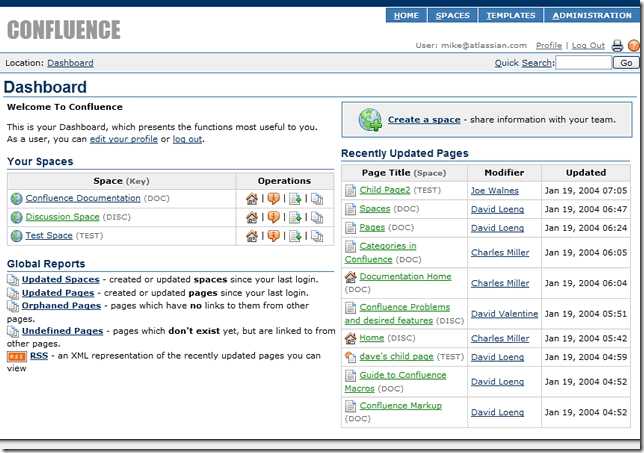Open the Home (DISC) page link
The height and width of the screenshot is (453, 644).
tap(372, 338)
